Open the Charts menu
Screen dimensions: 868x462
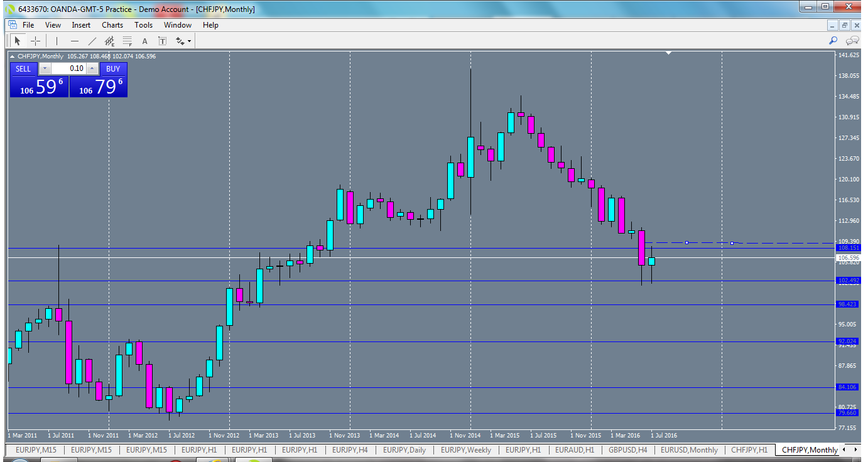112,25
